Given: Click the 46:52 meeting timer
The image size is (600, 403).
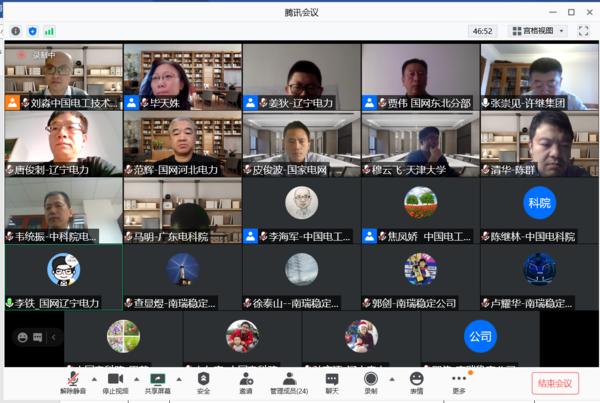Looking at the screenshot, I should click(484, 31).
